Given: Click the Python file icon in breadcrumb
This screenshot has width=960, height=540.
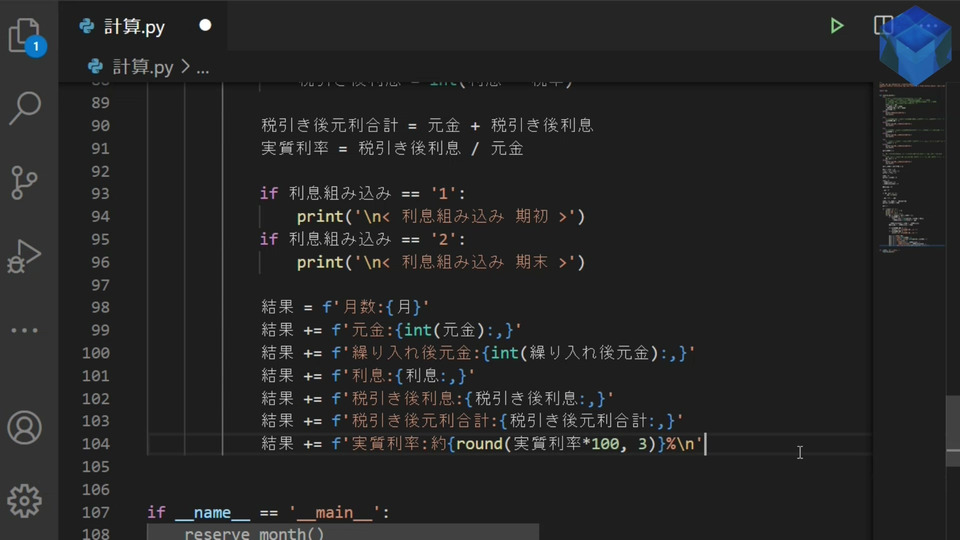Looking at the screenshot, I should (95, 66).
